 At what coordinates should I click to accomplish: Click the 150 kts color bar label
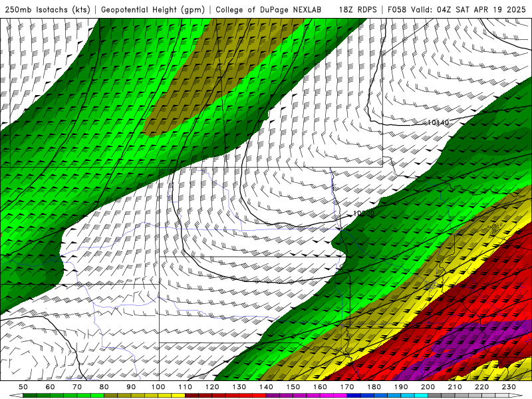293,387
